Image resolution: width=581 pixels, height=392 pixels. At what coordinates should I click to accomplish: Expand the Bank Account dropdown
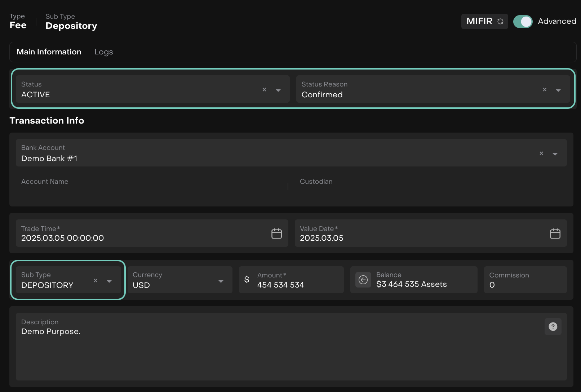(x=555, y=154)
